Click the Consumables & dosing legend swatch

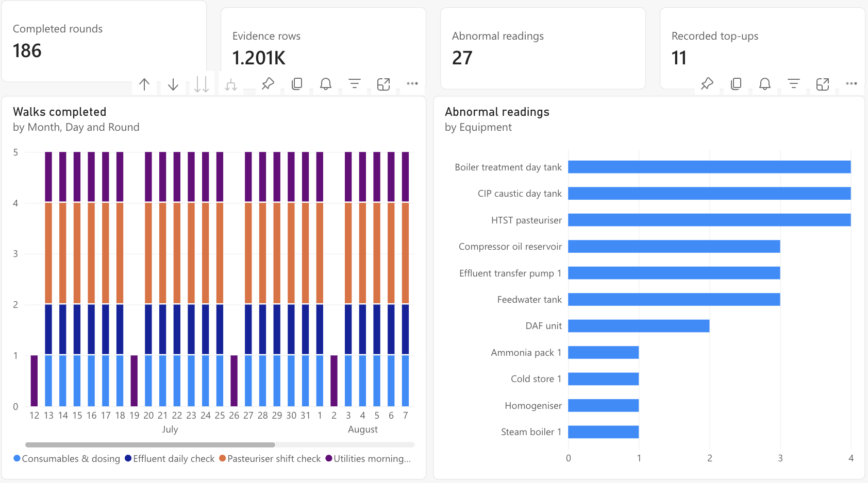coord(17,458)
